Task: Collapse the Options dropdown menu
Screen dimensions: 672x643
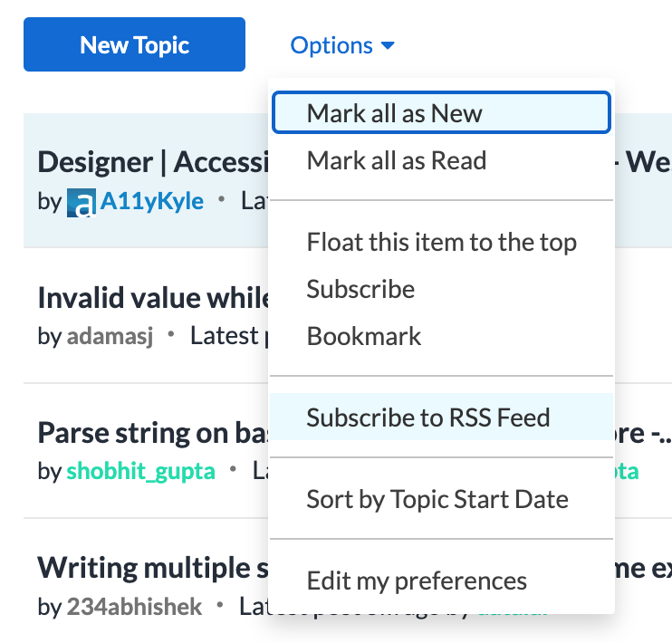Action: 342,45
